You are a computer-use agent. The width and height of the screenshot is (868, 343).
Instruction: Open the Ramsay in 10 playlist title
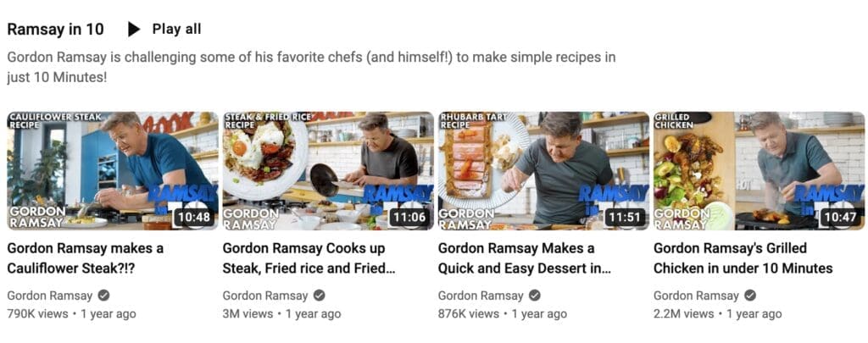[x=55, y=30]
